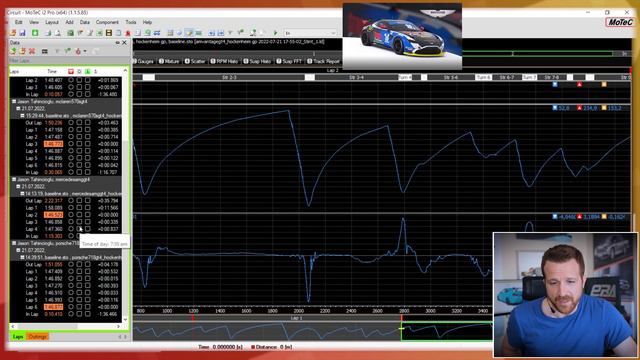Open the dropdown arrow next to flame icon
This screenshot has width=640, height=360.
coord(85,51)
